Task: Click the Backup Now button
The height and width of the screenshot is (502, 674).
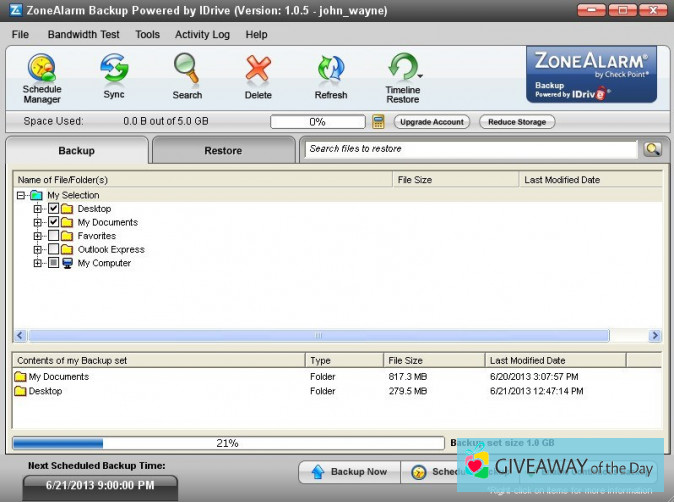Action: 349,471
